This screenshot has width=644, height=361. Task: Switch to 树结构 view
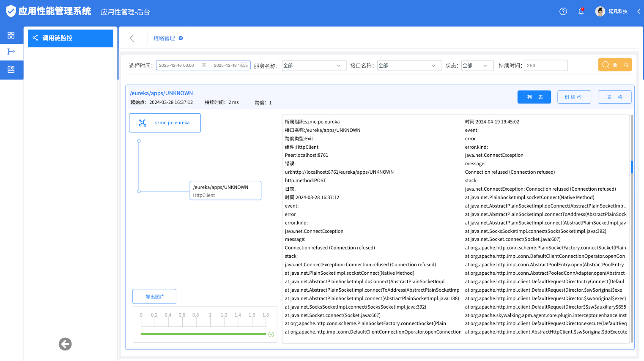click(x=574, y=97)
